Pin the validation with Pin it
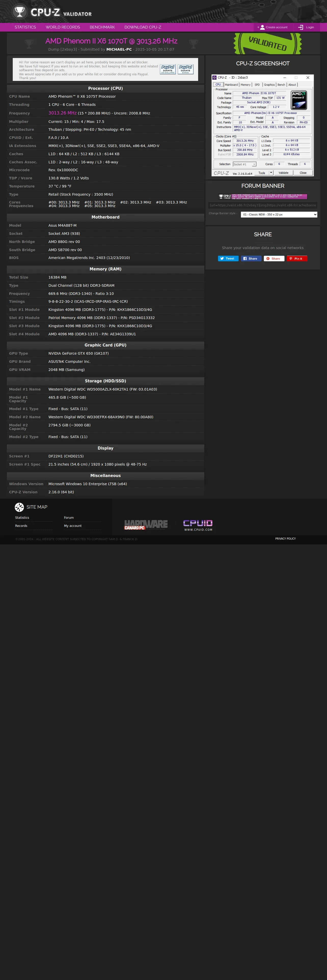The image size is (327, 980). point(297,259)
